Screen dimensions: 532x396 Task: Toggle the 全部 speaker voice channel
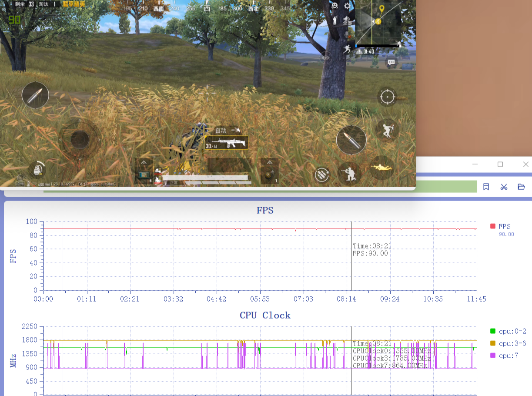pos(347,20)
